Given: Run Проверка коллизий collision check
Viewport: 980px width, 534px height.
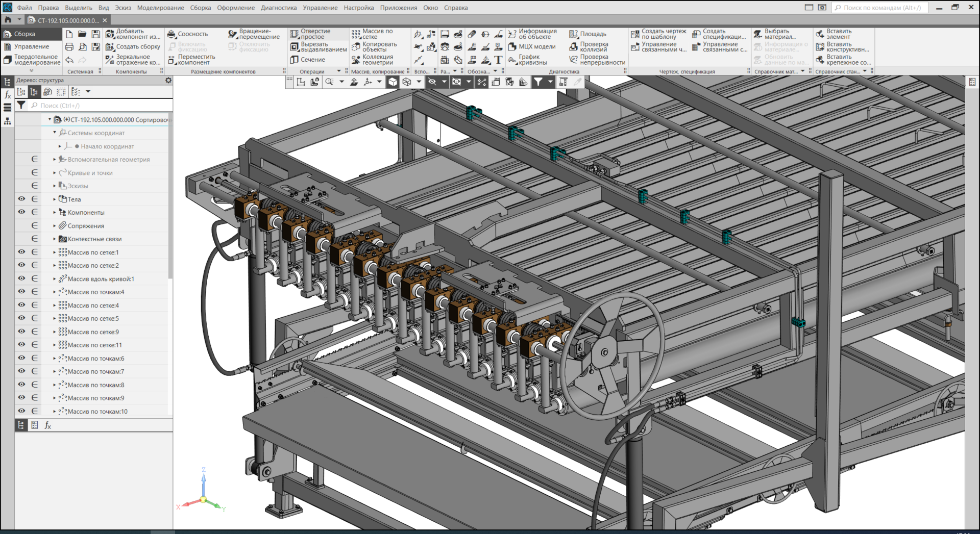Looking at the screenshot, I should pyautogui.click(x=574, y=47).
